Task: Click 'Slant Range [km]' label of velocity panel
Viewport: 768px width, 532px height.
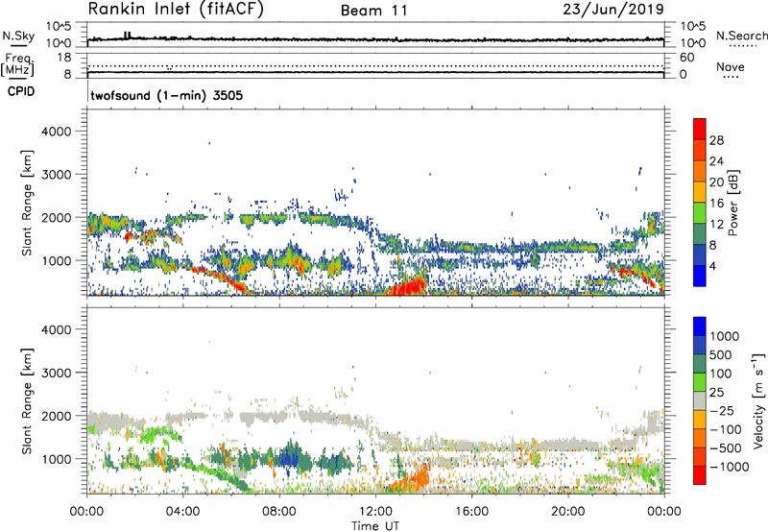Action: (x=27, y=401)
